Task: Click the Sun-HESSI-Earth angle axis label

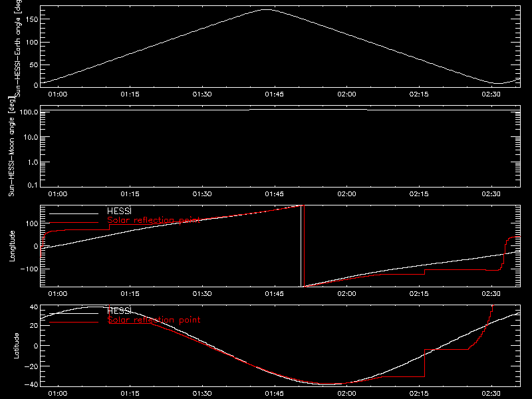Action: tap(18, 49)
